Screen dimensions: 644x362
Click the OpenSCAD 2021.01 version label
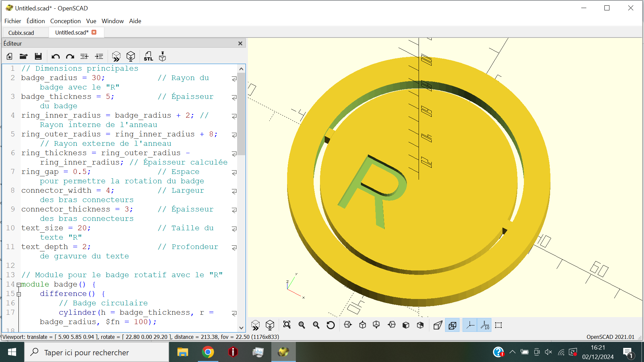[x=610, y=337]
